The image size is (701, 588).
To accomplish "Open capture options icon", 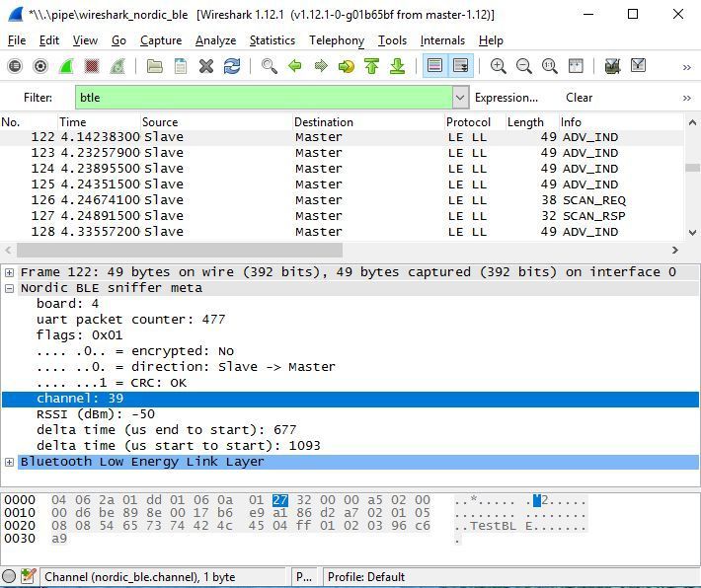I will click(x=40, y=66).
